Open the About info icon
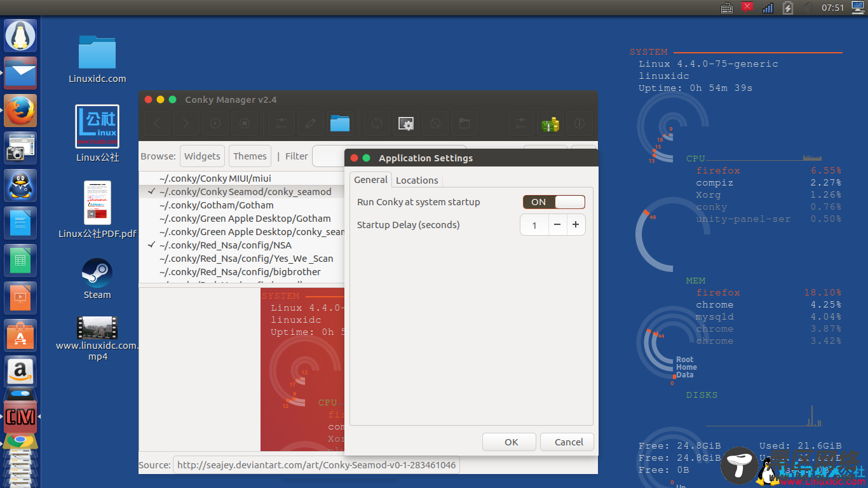 click(x=580, y=123)
